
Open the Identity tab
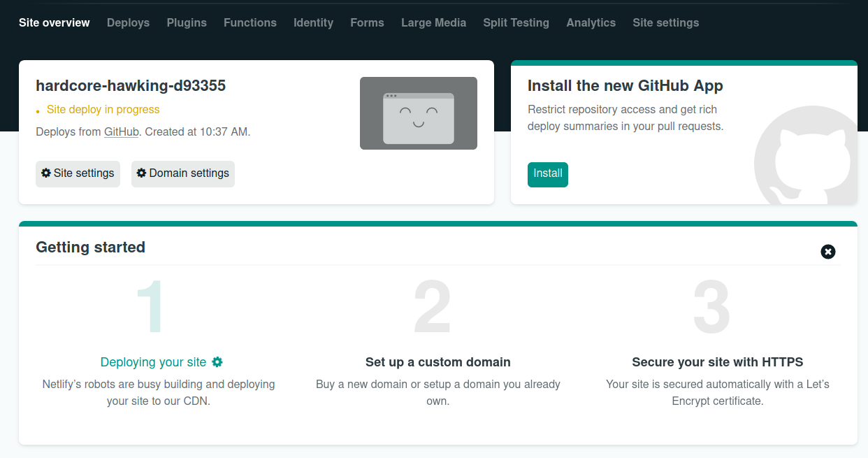313,22
